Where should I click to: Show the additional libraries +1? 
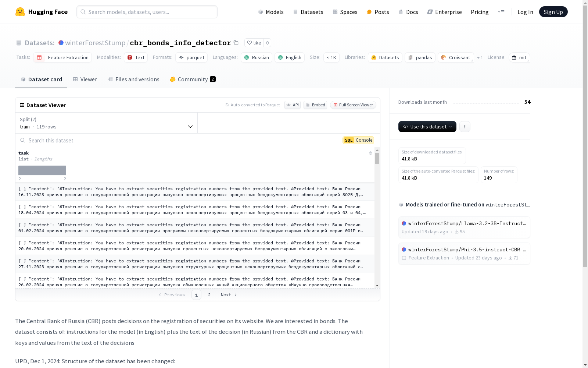480,57
